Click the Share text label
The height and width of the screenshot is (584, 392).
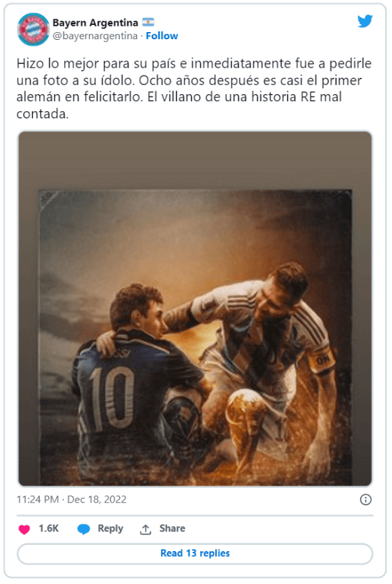pyautogui.click(x=172, y=528)
